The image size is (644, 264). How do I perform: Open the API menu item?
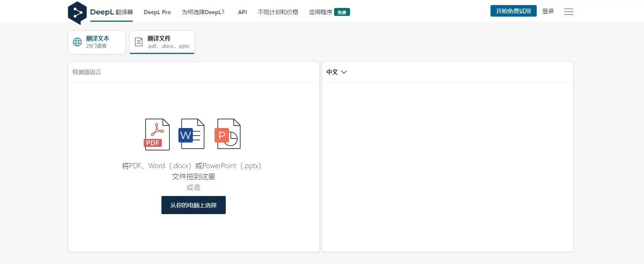pyautogui.click(x=242, y=12)
